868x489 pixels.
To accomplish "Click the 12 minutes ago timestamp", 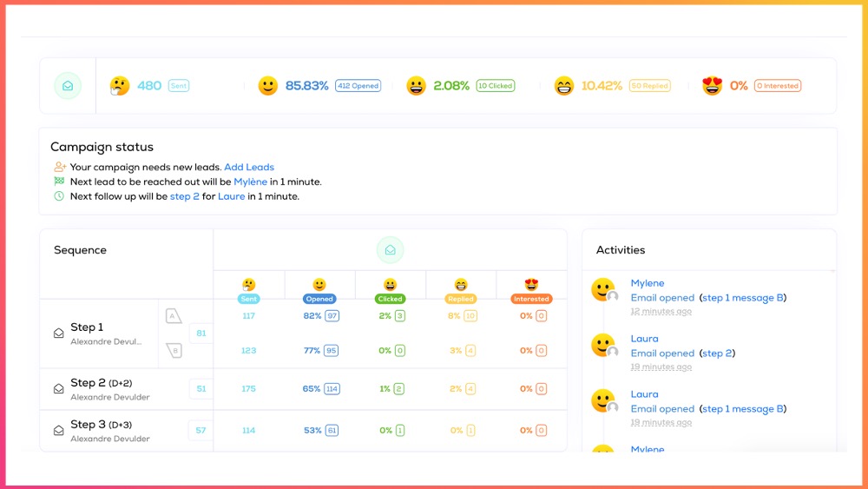I will (x=661, y=311).
